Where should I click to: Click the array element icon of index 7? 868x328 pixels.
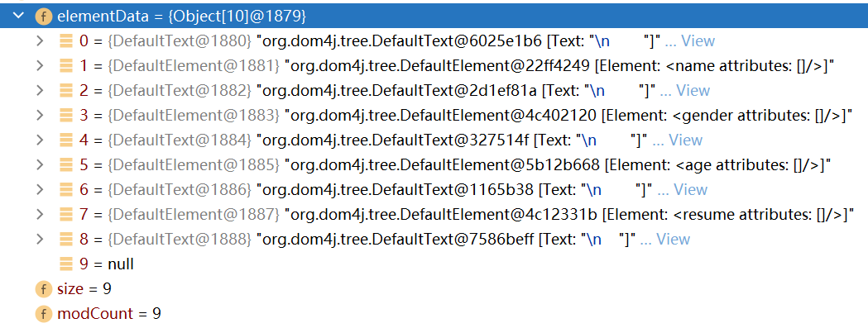[x=66, y=215]
